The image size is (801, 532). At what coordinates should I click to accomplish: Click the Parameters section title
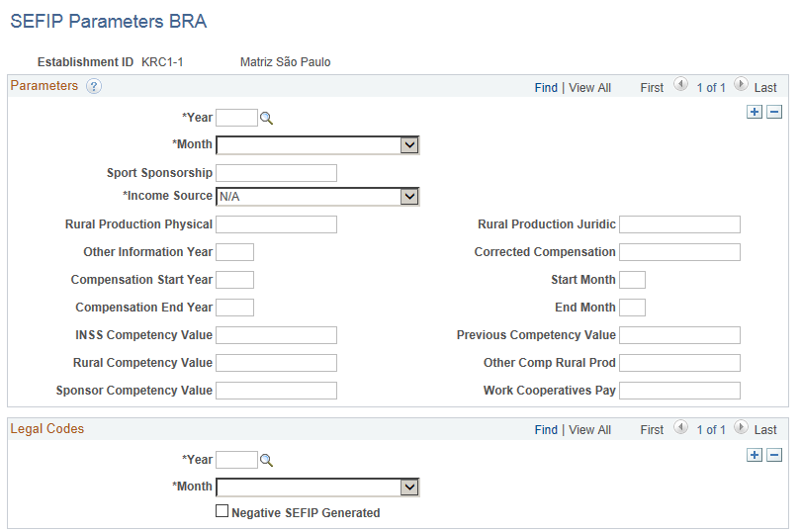(x=44, y=85)
